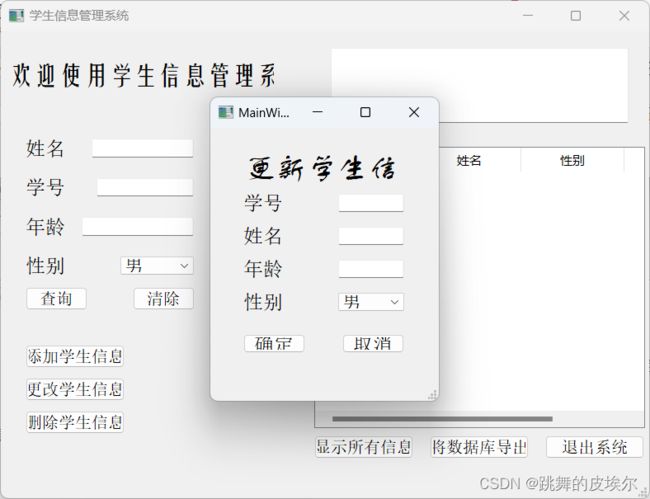Click the dialog's resize grip corner

(x=432, y=395)
